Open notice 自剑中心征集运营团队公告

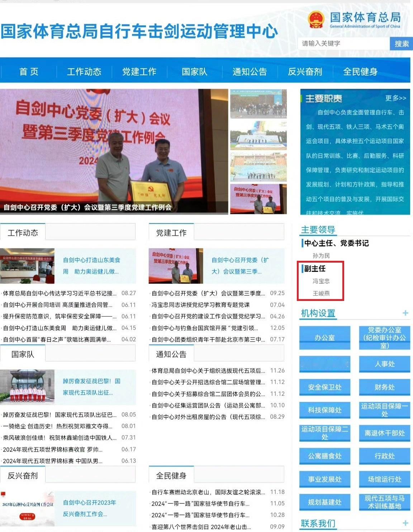coord(209,405)
